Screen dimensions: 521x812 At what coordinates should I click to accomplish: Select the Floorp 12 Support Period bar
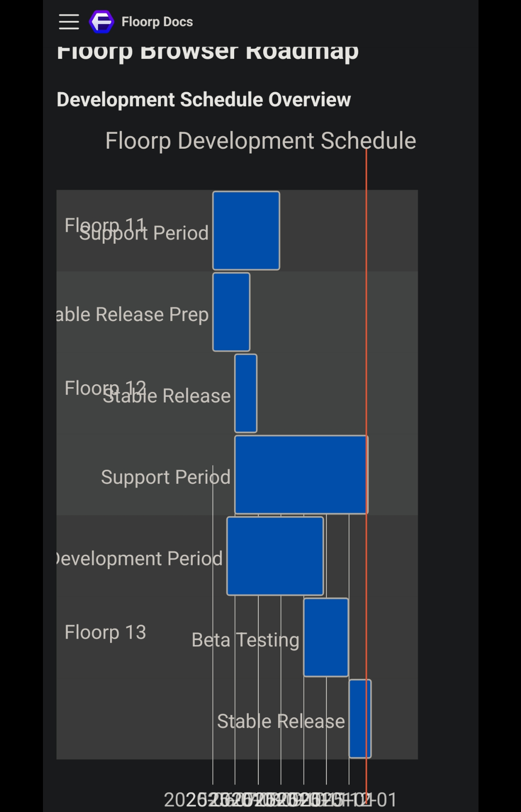coord(300,475)
